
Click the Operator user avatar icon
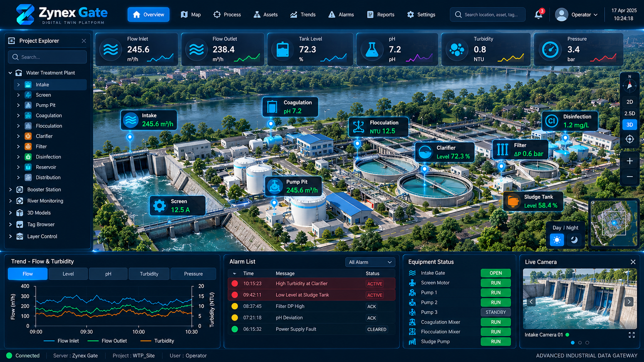pyautogui.click(x=562, y=15)
